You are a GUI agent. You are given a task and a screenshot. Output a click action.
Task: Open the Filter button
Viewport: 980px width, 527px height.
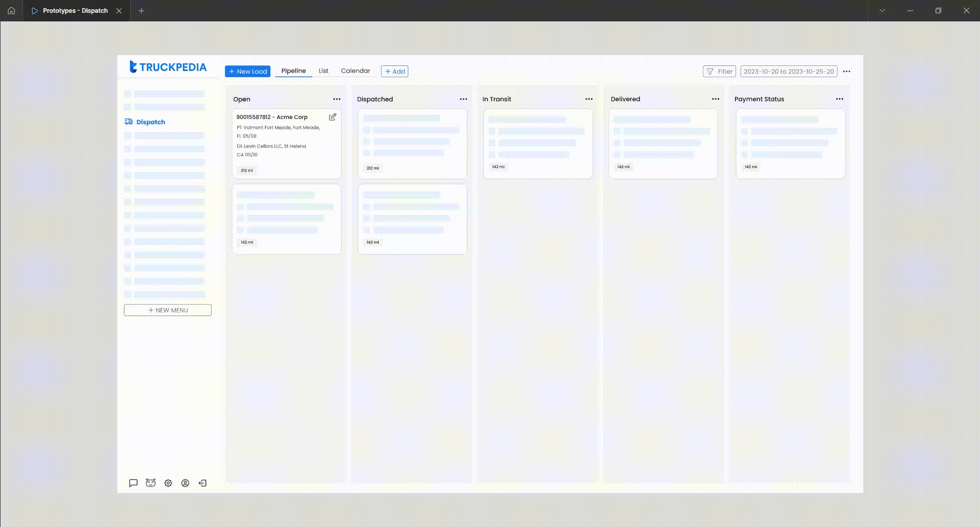pos(719,71)
